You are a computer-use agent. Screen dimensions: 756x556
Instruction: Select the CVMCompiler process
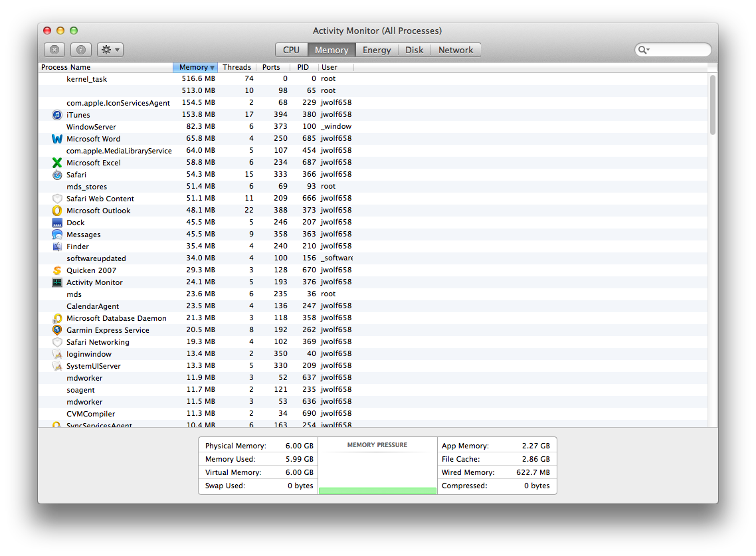pos(90,414)
